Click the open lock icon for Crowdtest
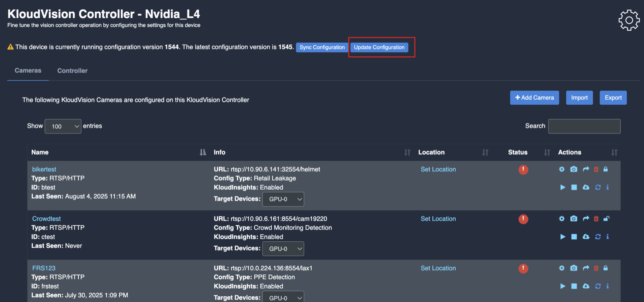Viewport: 644px width, 302px height. point(606,219)
